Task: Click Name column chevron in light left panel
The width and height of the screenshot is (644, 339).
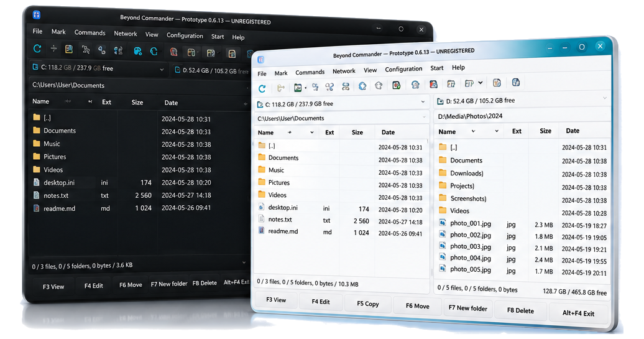Action: (x=311, y=132)
